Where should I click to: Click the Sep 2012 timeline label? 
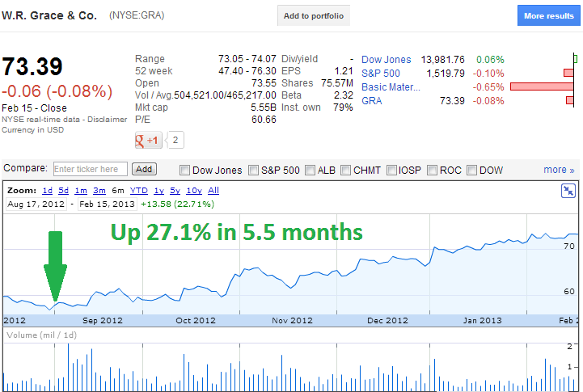click(103, 320)
